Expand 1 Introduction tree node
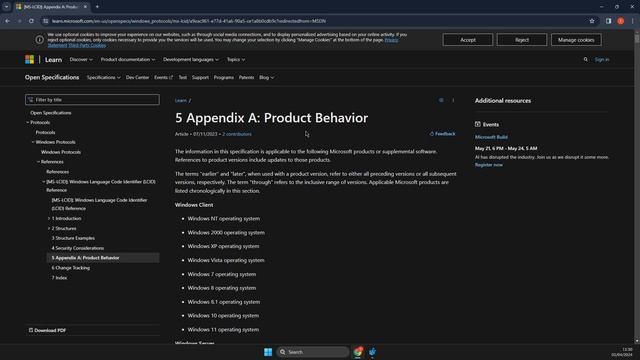The width and height of the screenshot is (640, 360). click(x=49, y=218)
